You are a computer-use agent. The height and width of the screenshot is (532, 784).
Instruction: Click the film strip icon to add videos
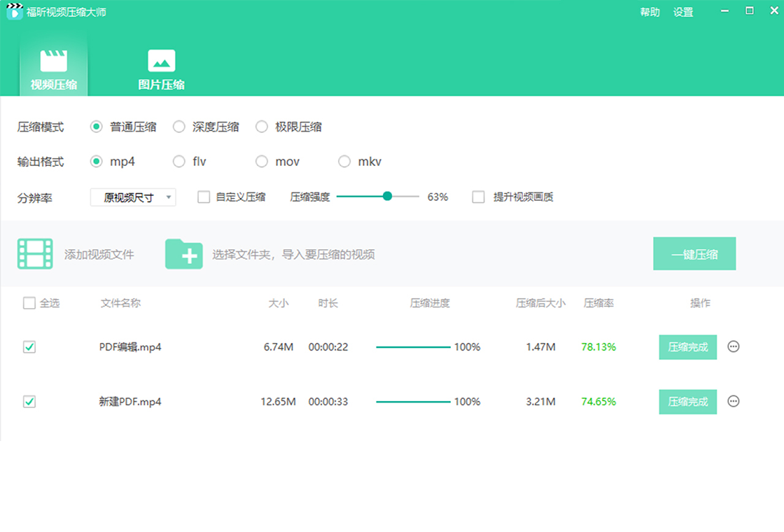click(x=35, y=253)
